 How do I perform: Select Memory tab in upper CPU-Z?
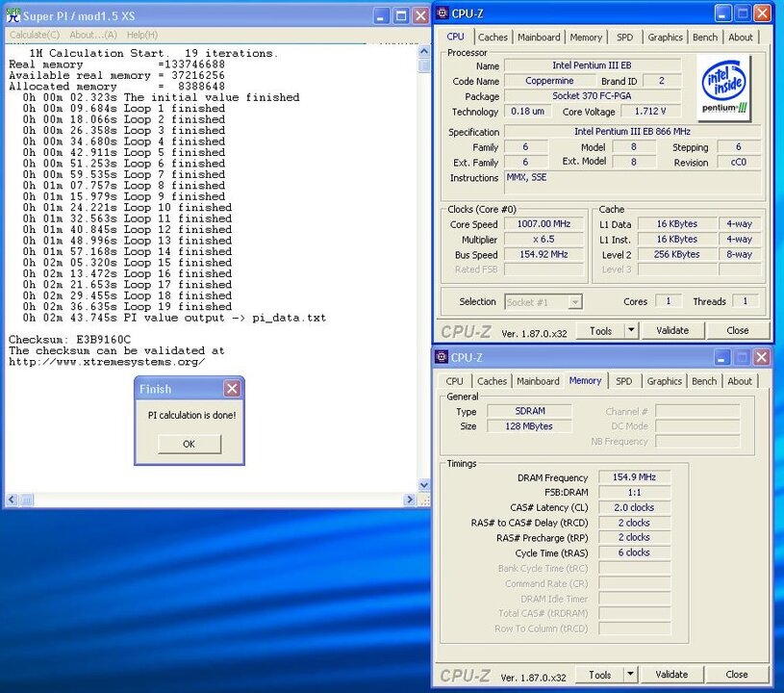[586, 37]
